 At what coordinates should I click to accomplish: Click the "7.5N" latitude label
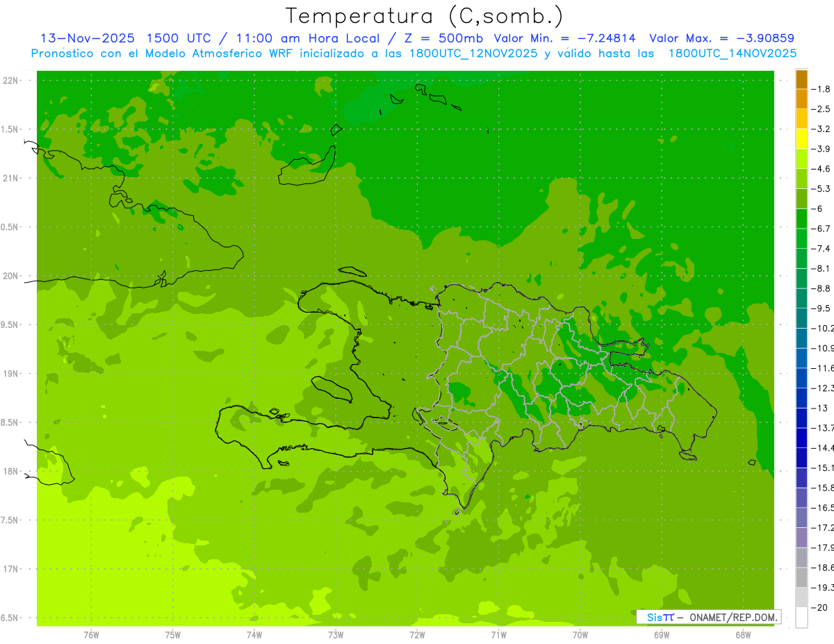point(10,520)
